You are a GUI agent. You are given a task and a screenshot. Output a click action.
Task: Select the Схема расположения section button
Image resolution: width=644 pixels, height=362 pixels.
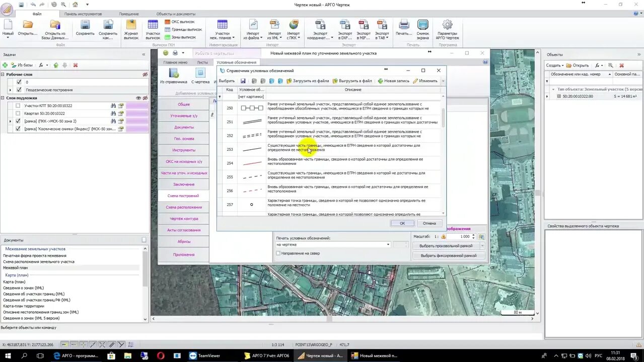(184, 207)
